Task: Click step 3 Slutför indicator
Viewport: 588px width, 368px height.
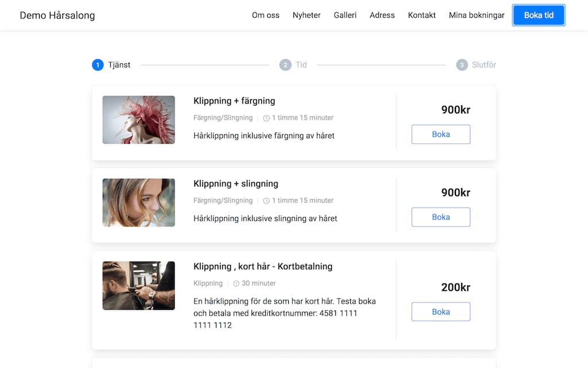Action: click(462, 65)
